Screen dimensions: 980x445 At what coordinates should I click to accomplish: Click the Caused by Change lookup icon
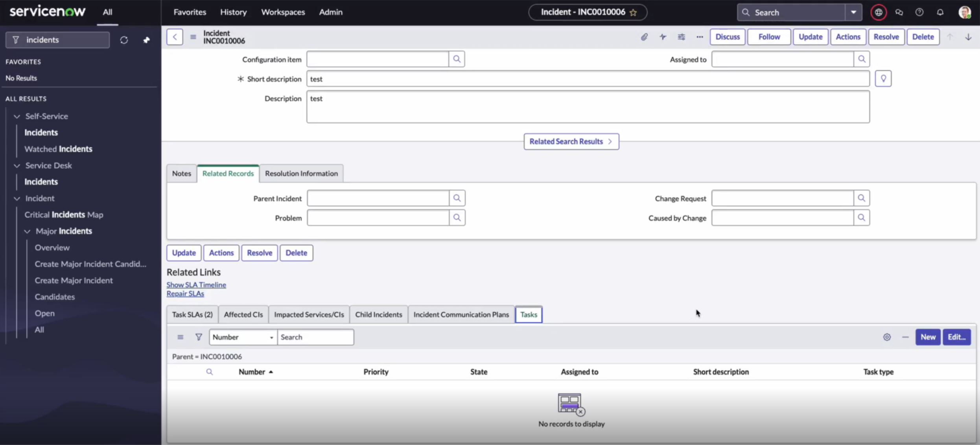[862, 218]
